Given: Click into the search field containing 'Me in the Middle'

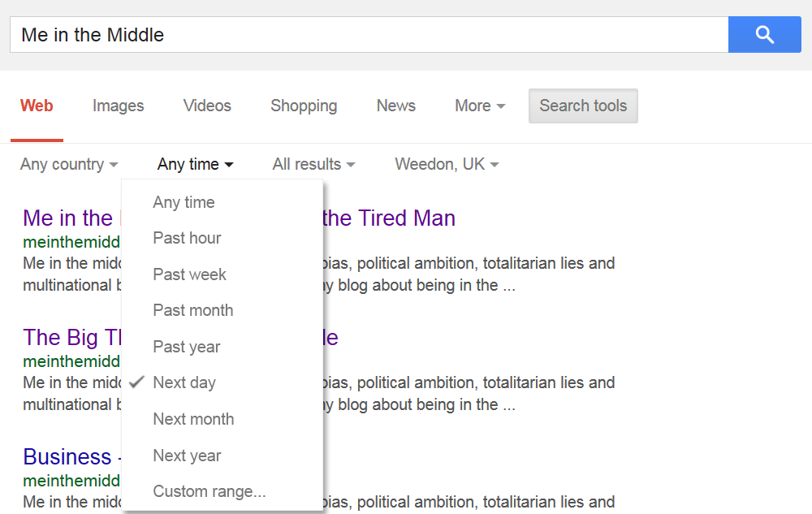Looking at the screenshot, I should 369,35.
